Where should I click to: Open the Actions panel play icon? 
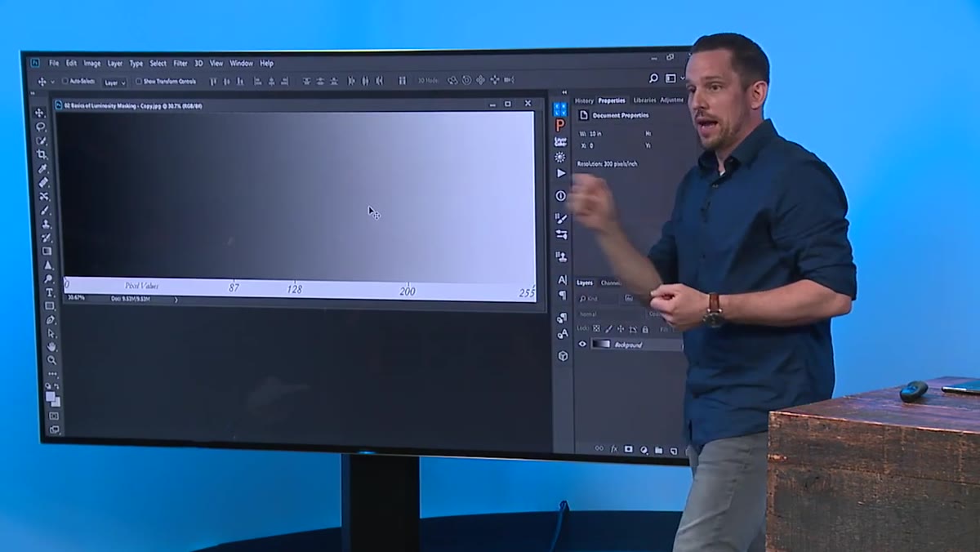pos(561,173)
